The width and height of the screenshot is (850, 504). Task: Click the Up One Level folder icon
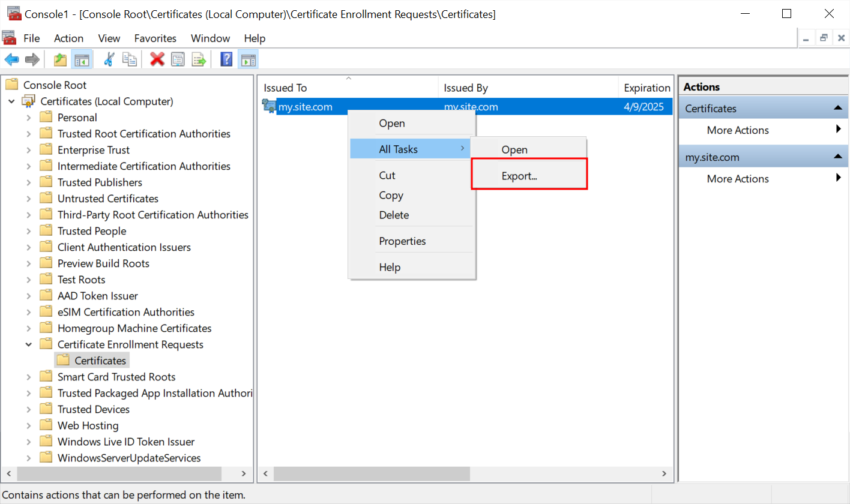(61, 59)
